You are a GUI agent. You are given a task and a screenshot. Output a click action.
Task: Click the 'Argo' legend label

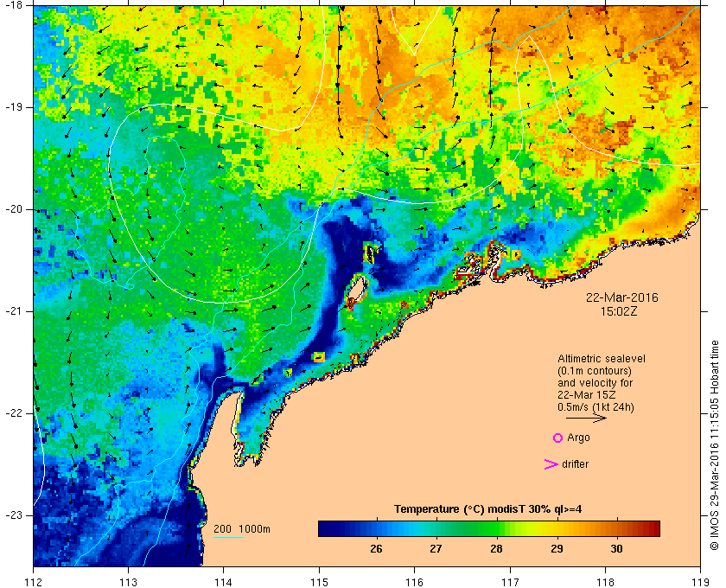point(578,438)
